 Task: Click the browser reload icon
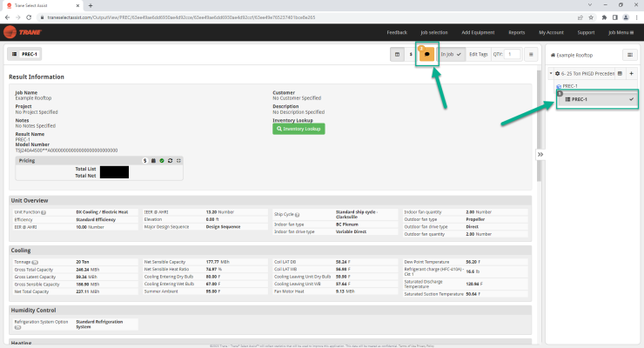click(x=29, y=17)
